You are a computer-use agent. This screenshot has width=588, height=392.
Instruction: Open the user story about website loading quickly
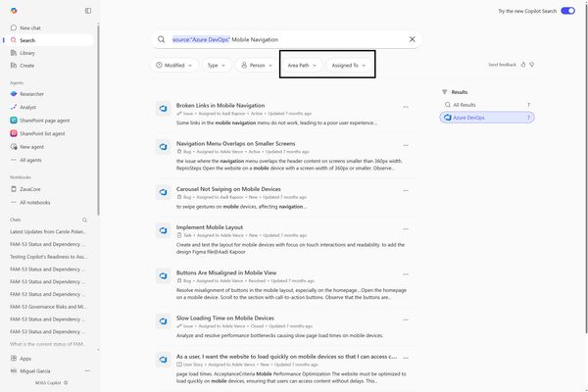click(286, 357)
